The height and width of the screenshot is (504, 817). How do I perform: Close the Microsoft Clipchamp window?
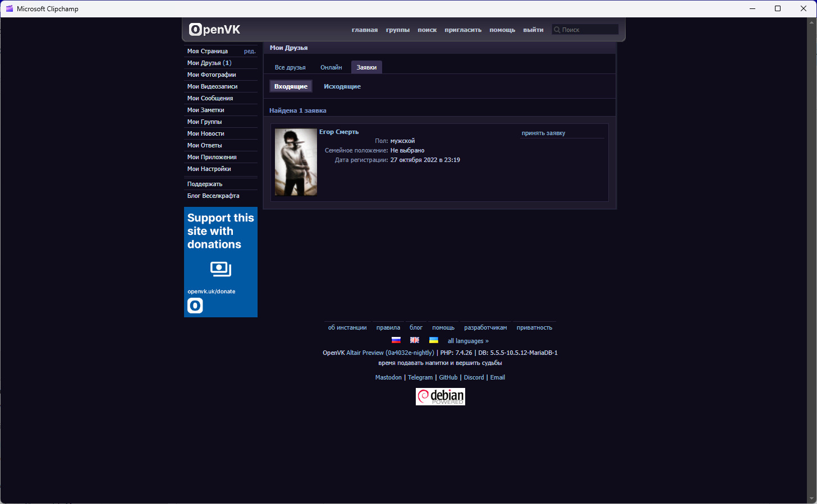(804, 8)
